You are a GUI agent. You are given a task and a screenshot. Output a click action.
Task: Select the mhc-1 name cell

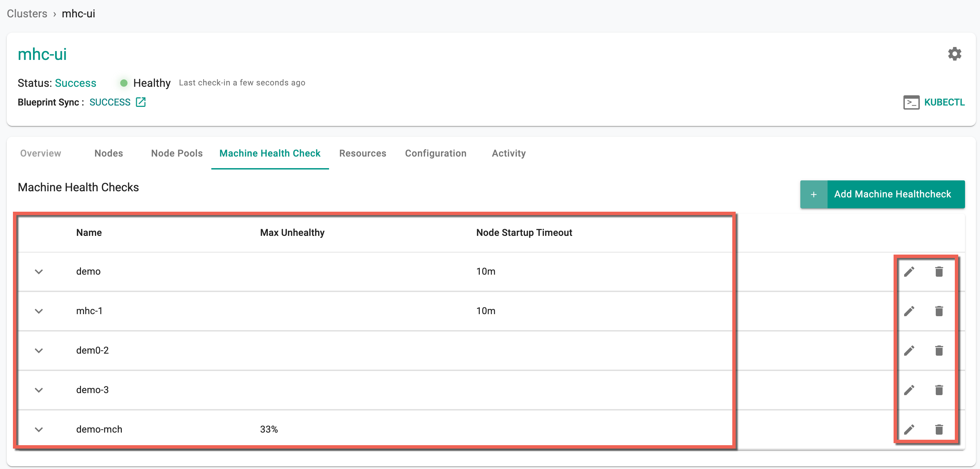[89, 311]
